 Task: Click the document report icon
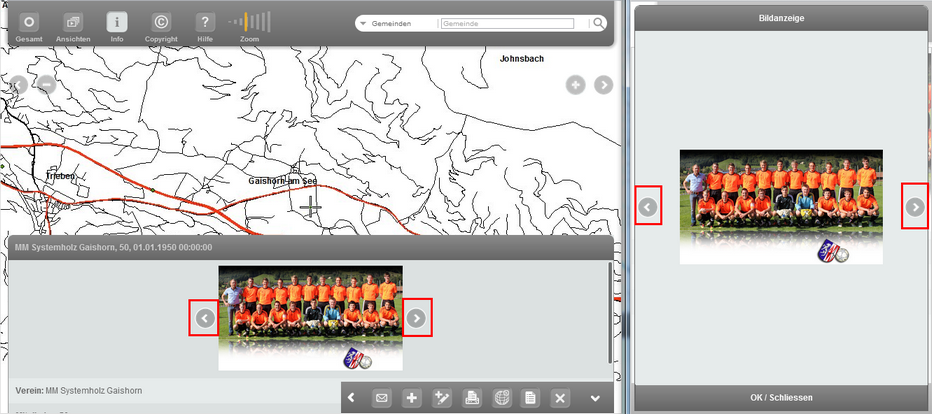point(530,398)
